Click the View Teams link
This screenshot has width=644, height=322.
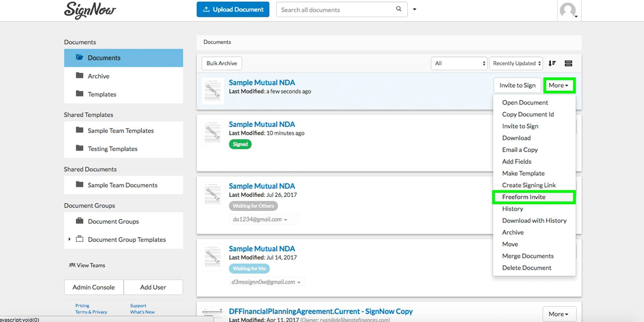click(x=87, y=265)
